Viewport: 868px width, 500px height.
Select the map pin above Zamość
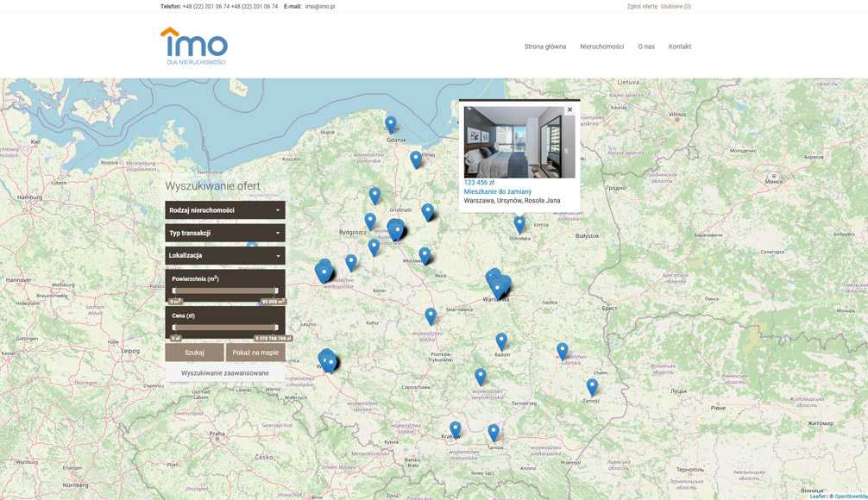point(592,387)
